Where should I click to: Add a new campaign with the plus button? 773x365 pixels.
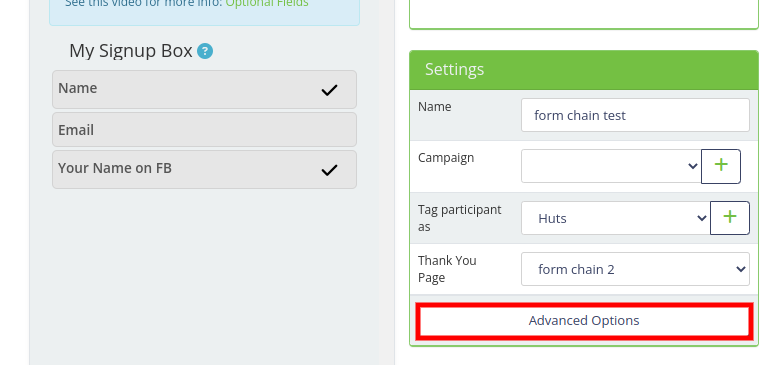[x=721, y=166]
